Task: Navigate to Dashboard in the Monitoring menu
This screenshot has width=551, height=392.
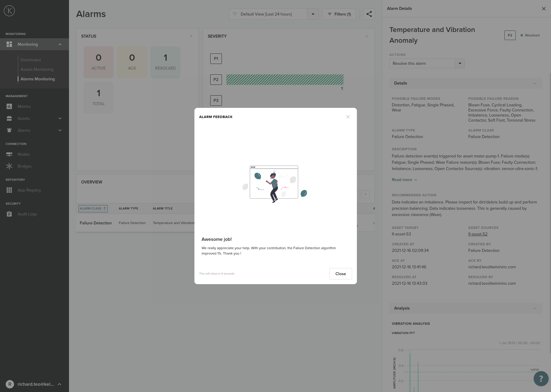Action: (30, 60)
